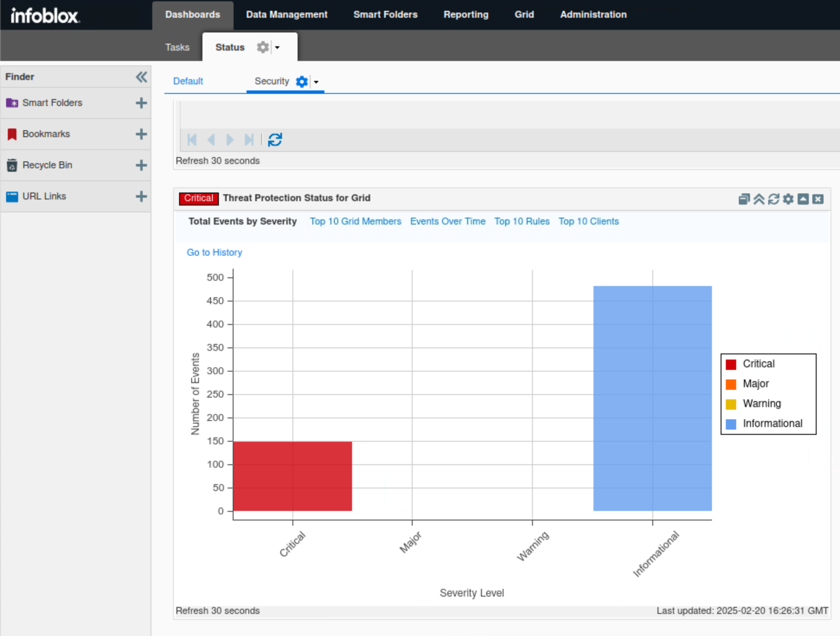Image resolution: width=840 pixels, height=636 pixels.
Task: Go to the last page arrow
Action: coord(249,140)
